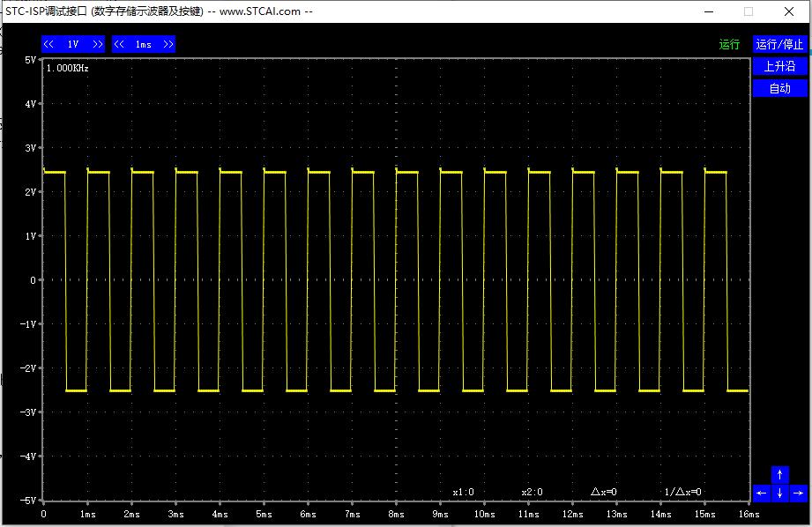Shift waveform left with the left arrow
Viewport: 812px width, 527px height.
761,493
